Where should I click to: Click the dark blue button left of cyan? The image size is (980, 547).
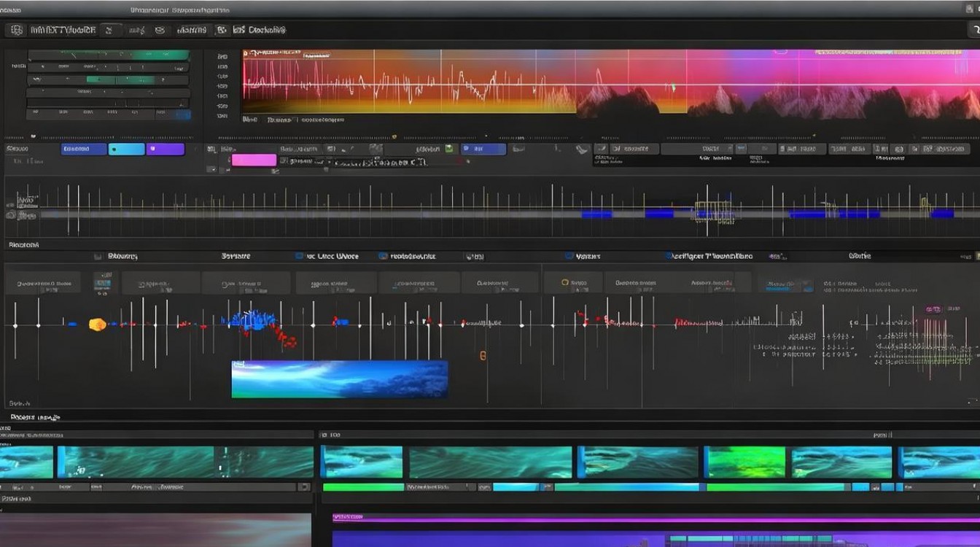tap(84, 149)
